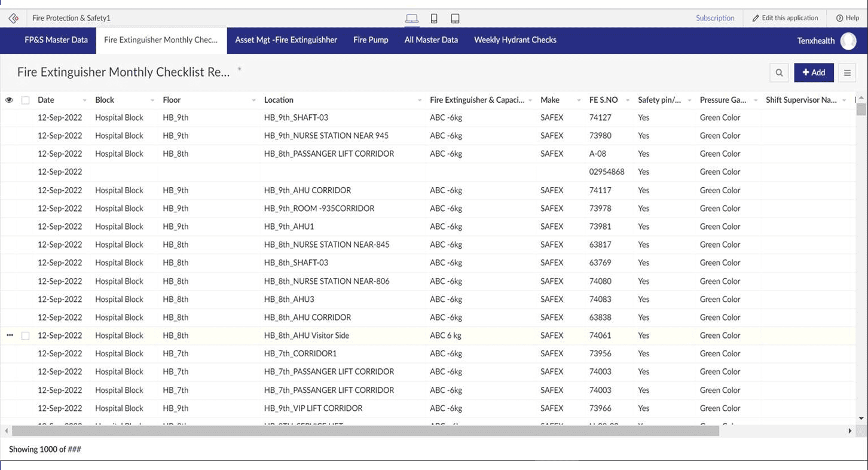Click the horizontal scrollbar left arrow

coord(7,431)
